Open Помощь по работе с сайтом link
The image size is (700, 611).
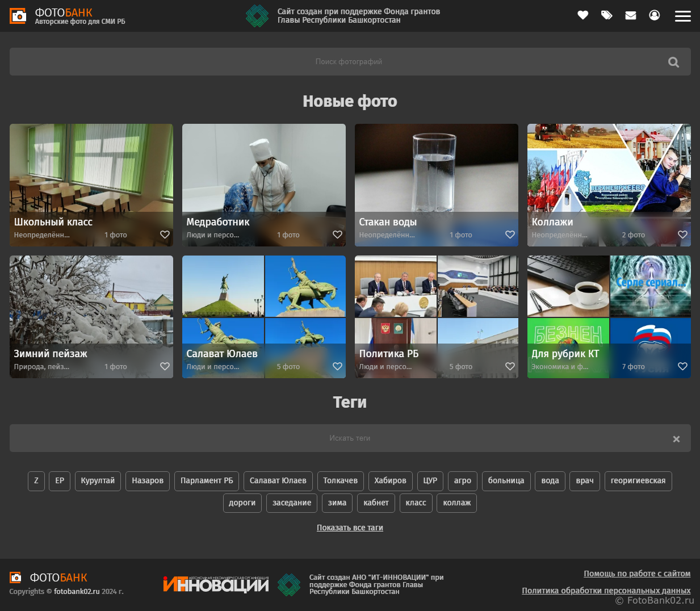637,574
